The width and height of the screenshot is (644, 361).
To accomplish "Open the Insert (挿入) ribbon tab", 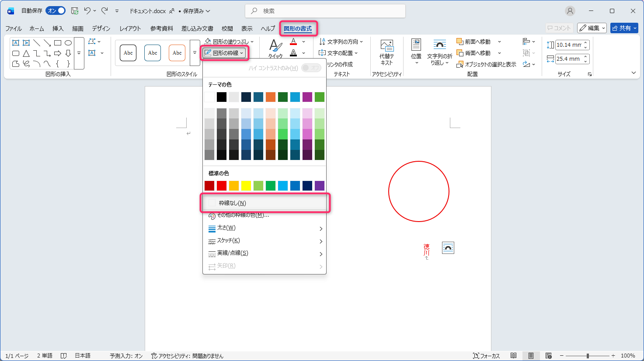I will pyautogui.click(x=58, y=28).
